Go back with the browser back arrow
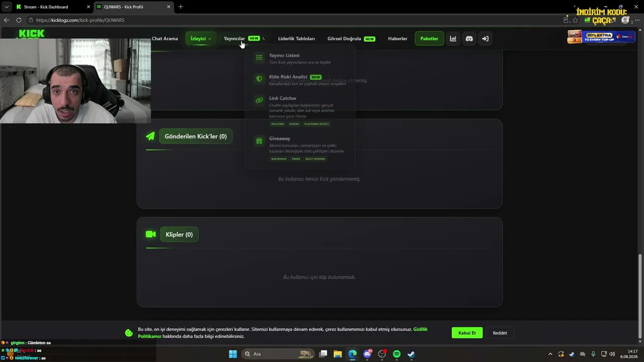This screenshot has height=362, width=644. pos(7,20)
